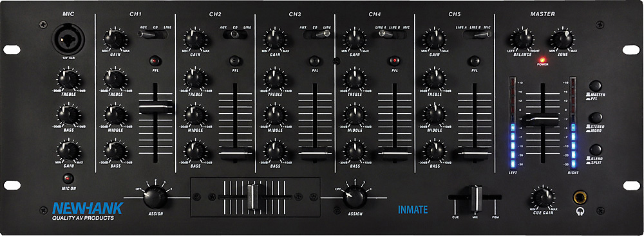Flip the CH5 LINE A/LINE B/MIC switch
Screen dimensions: 644x236
click(477, 35)
